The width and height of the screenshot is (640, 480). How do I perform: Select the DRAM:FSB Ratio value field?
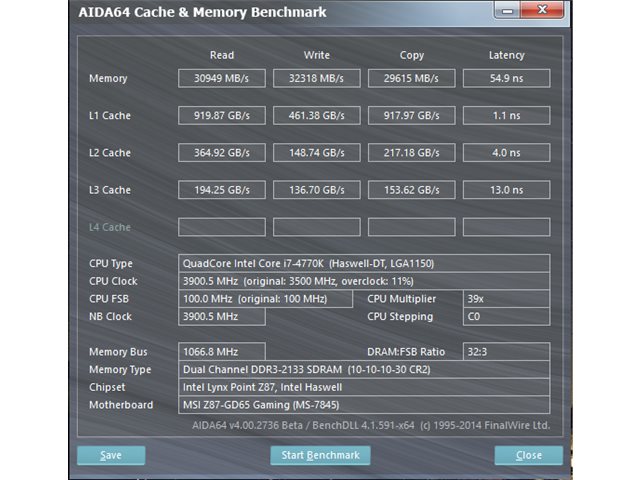pos(507,351)
